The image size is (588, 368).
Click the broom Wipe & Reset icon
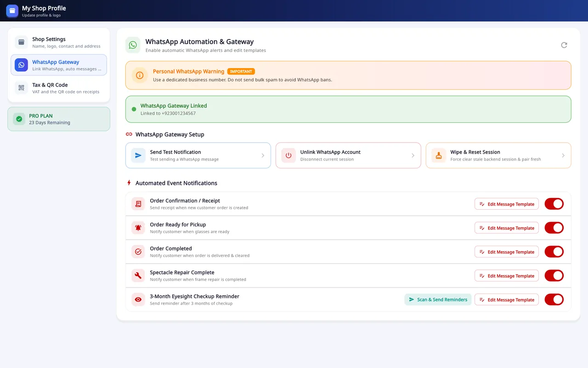[439, 155]
